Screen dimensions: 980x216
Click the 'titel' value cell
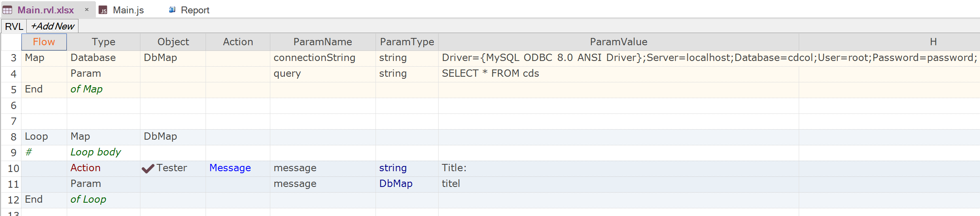click(451, 184)
